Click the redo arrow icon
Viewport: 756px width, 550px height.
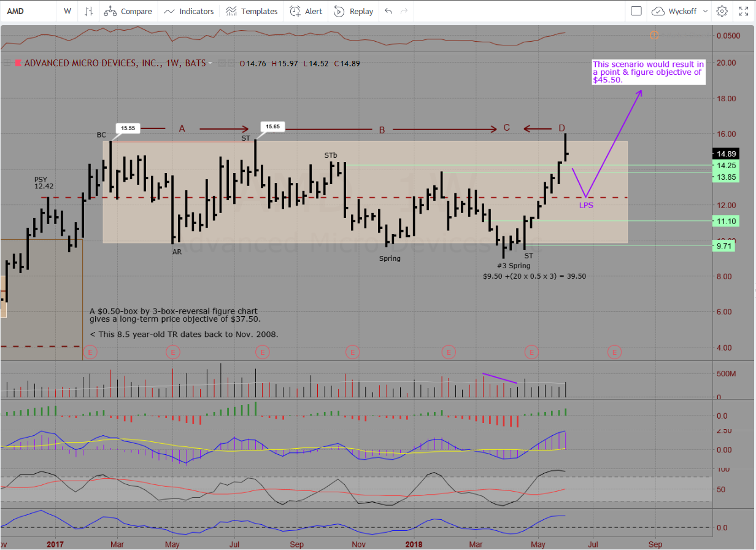pos(404,11)
